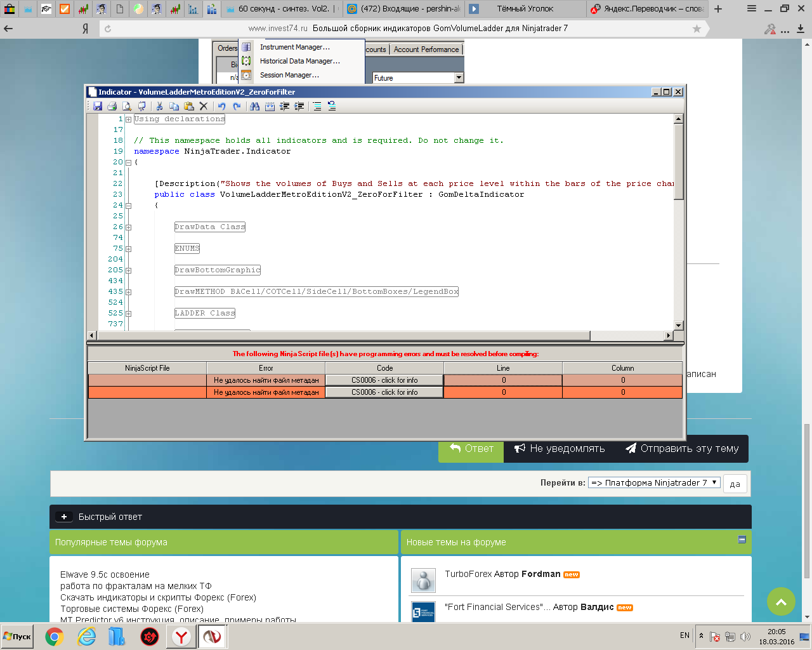Switch to the Тёмный Уголок browser tab
Screen dimensions: 812x650
tap(525, 9)
